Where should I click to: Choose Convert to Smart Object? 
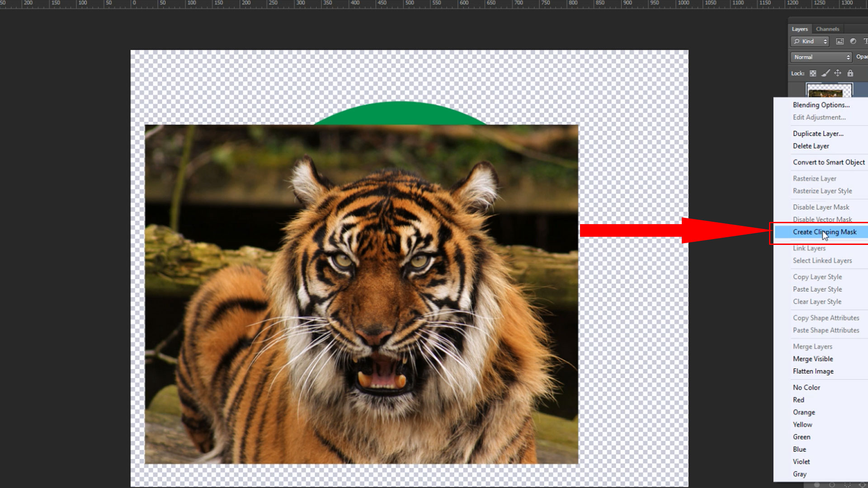point(829,162)
